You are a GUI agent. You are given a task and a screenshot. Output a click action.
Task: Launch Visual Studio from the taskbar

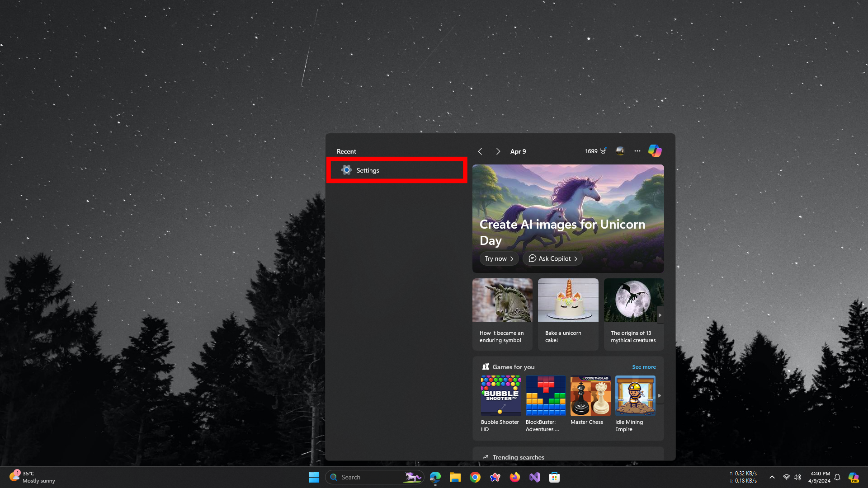(535, 477)
